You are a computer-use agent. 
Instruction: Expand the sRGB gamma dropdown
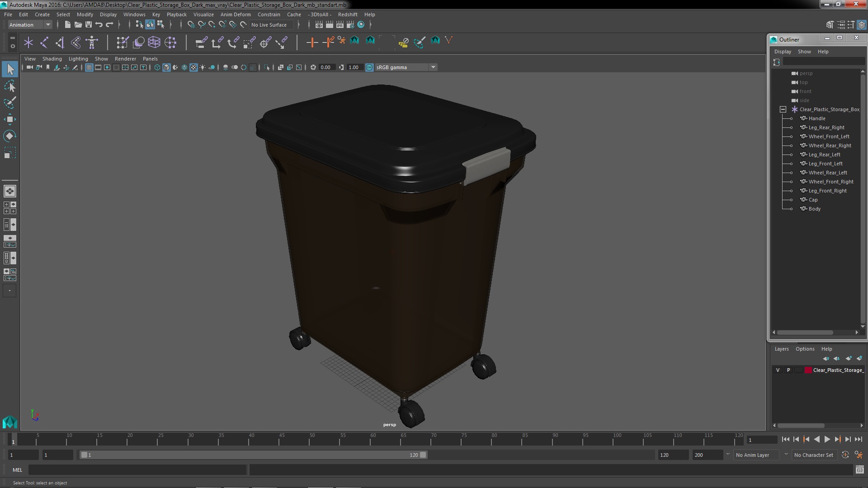pyautogui.click(x=433, y=67)
